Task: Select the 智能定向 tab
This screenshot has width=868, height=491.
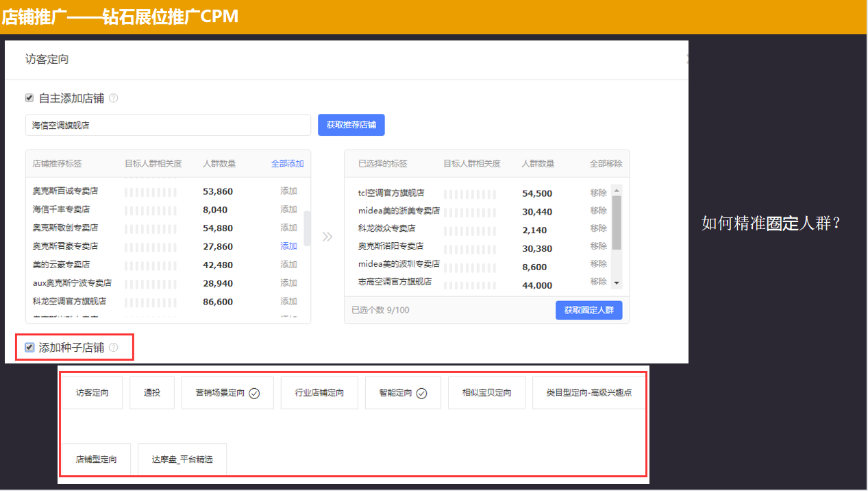Action: click(403, 393)
